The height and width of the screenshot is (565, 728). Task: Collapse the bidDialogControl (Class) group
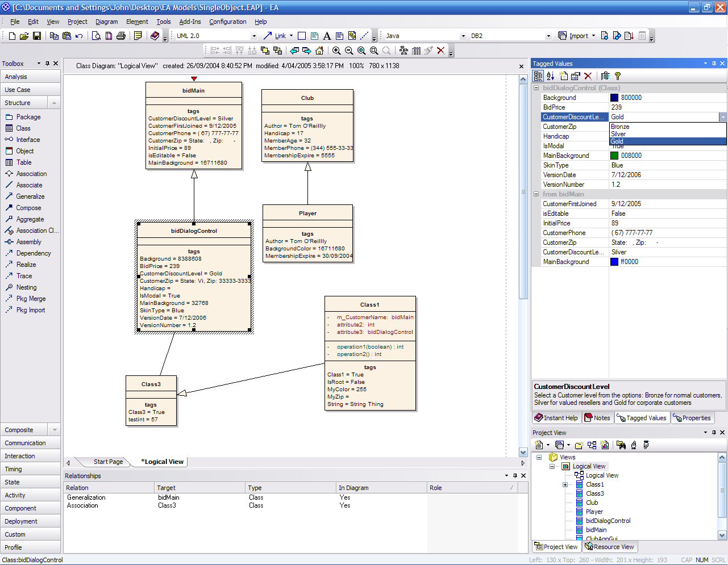[x=536, y=88]
